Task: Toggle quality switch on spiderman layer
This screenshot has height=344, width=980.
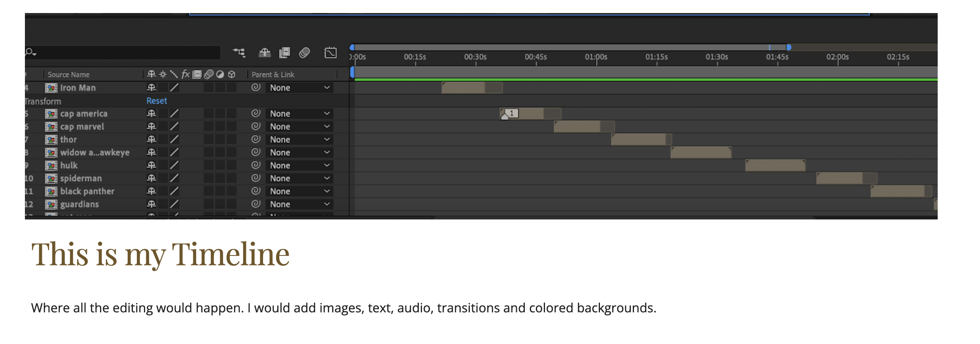Action: click(x=174, y=178)
